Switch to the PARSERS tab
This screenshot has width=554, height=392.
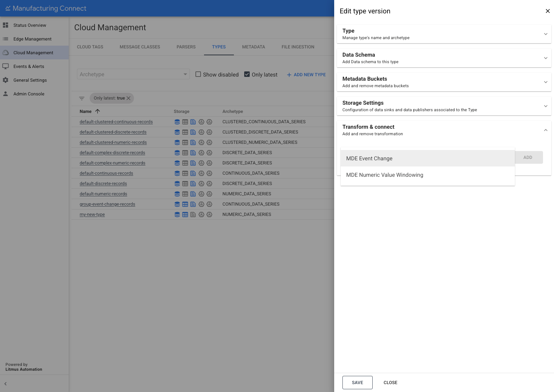click(x=186, y=47)
